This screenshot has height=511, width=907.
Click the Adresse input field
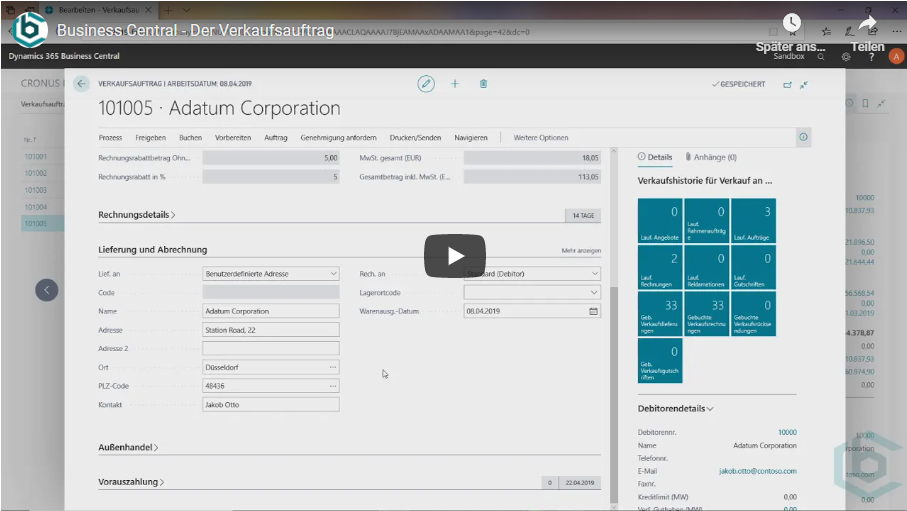[270, 330]
